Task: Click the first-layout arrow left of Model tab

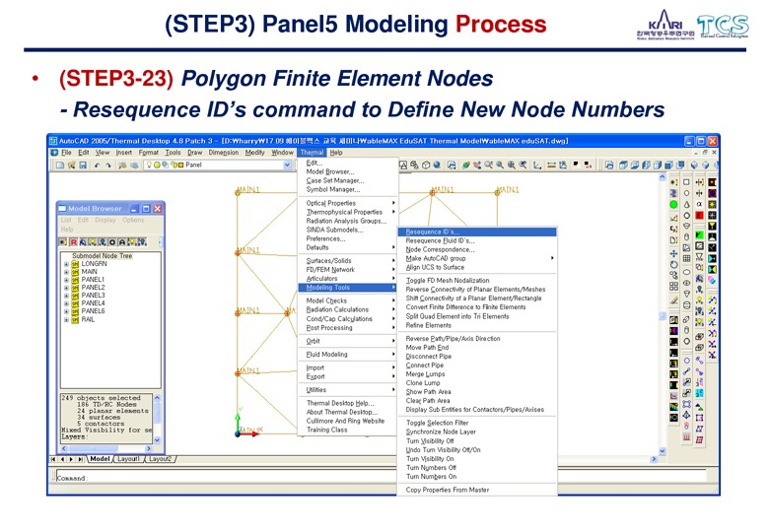Action: [53, 459]
